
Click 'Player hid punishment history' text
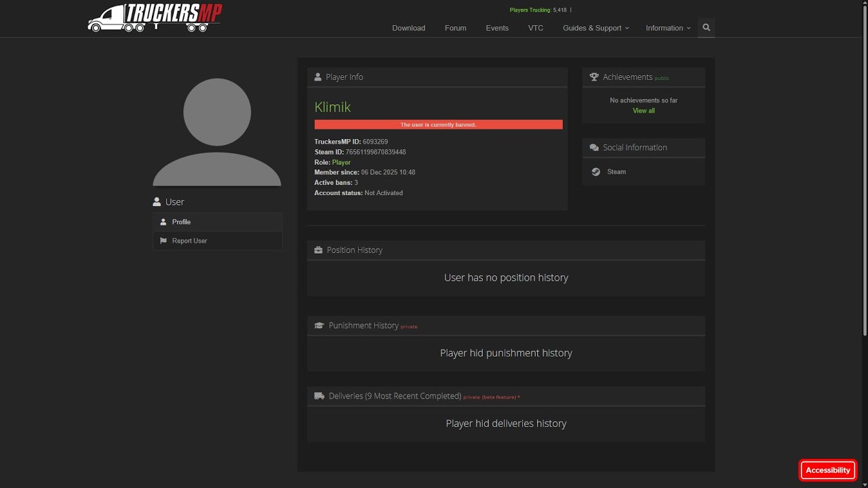(x=506, y=353)
